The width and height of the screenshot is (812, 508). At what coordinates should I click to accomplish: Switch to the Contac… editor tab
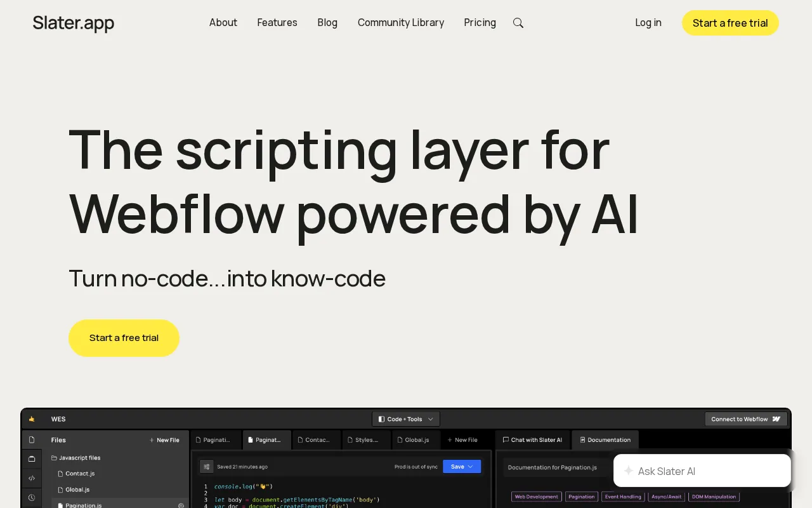pyautogui.click(x=317, y=440)
